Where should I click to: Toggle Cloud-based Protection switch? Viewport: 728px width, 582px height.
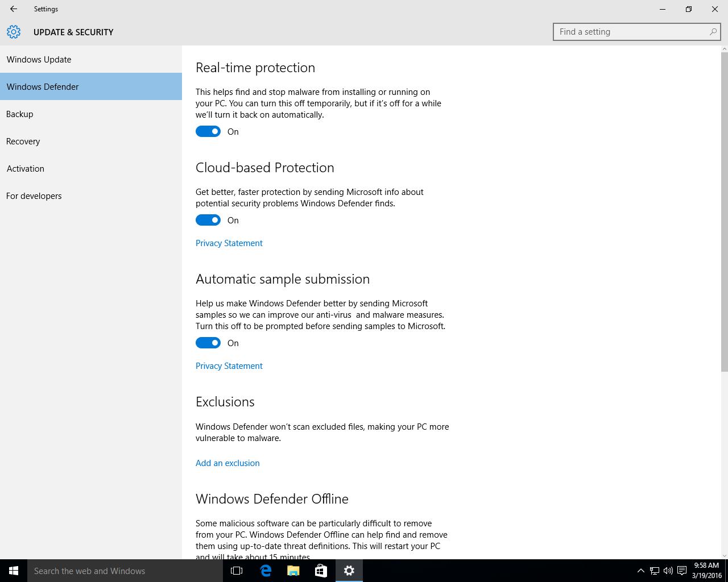(x=208, y=220)
